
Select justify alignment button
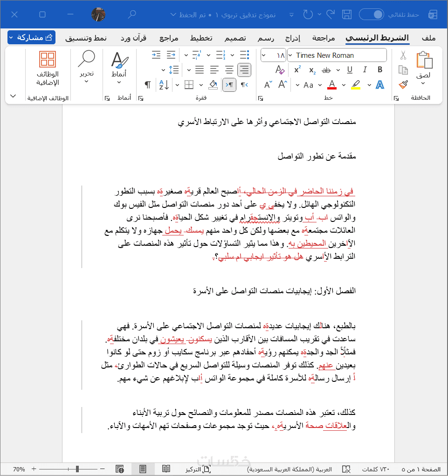(200, 70)
